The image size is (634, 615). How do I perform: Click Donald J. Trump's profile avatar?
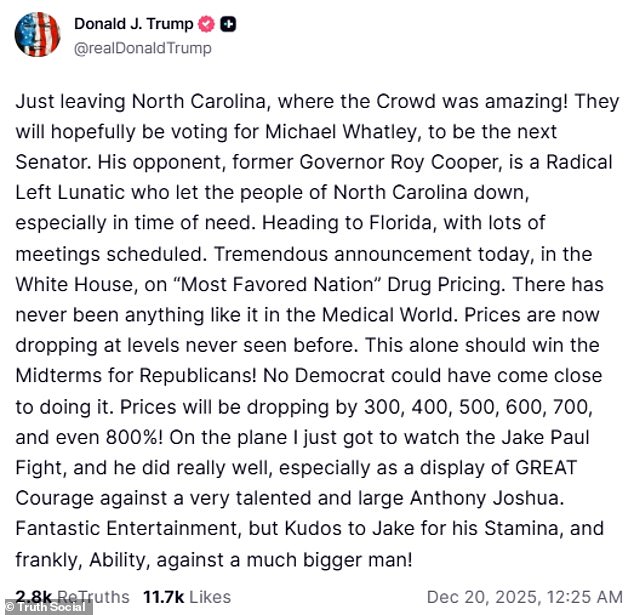(x=38, y=36)
